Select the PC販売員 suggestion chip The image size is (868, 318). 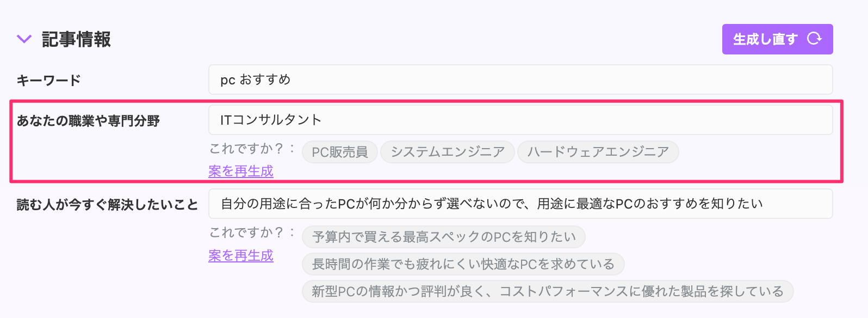click(340, 152)
